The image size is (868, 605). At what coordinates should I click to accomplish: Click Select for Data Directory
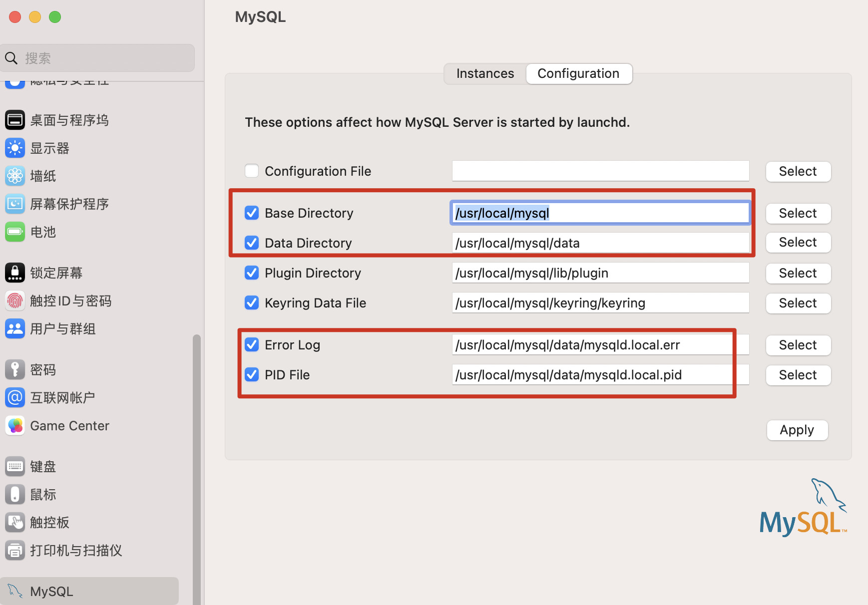pos(798,242)
